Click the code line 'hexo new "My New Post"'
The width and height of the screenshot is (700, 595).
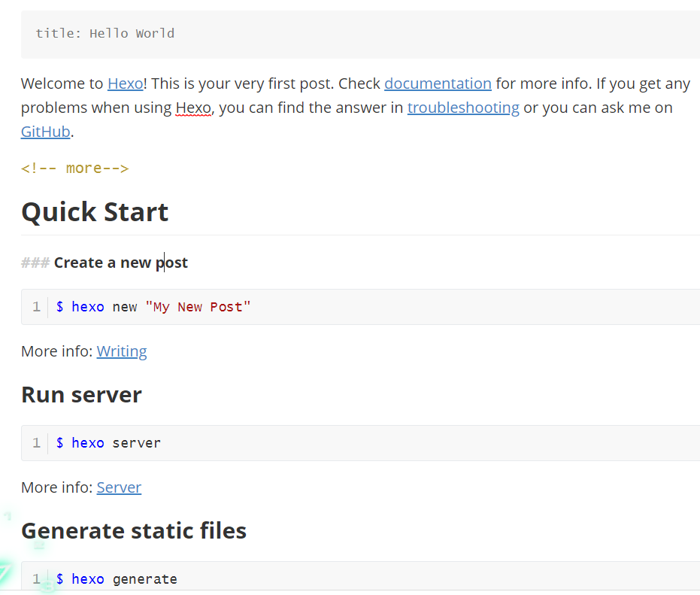point(153,307)
